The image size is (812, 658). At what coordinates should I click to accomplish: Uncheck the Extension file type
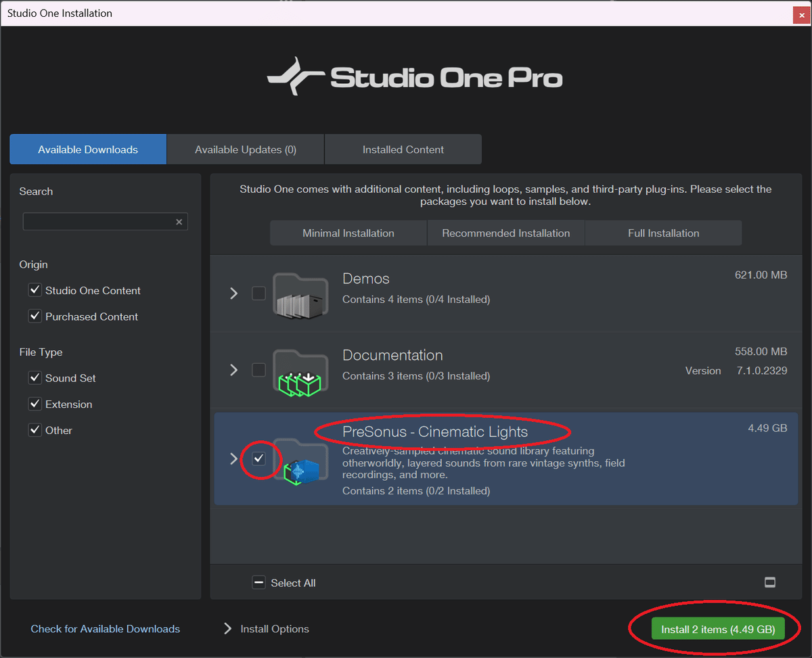point(35,404)
